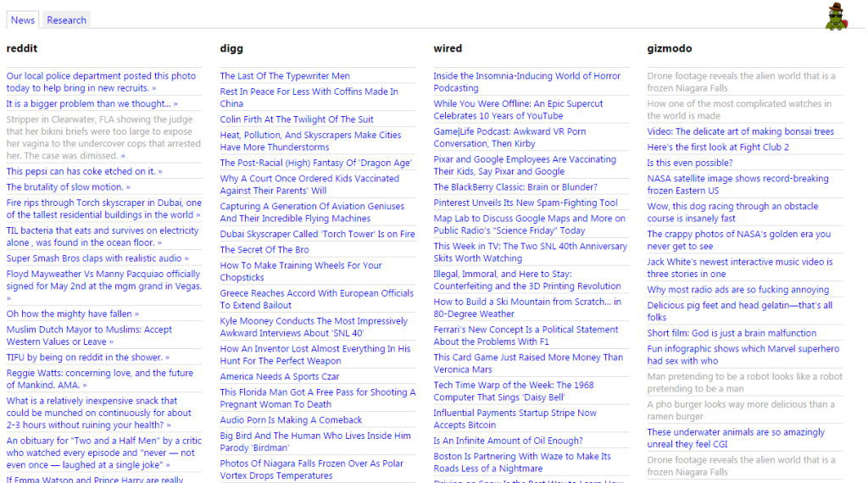Open 'Is An Infinite Amount of Oil Enough?' link
Viewport: 868px width, 483px height.
tap(509, 441)
